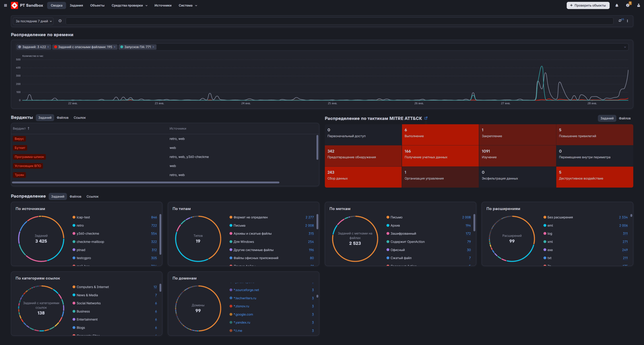
Task: Open the Задания tab
Action: click(76, 5)
